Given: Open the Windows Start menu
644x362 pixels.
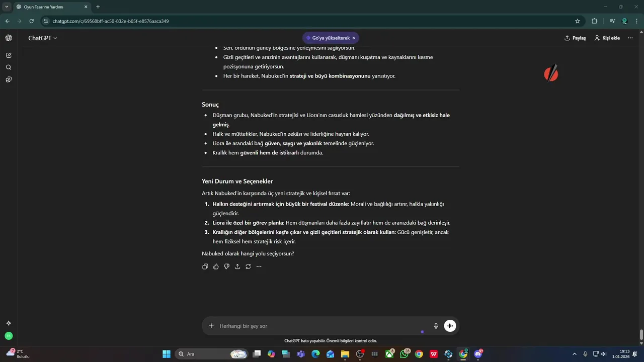Looking at the screenshot, I should (x=167, y=354).
